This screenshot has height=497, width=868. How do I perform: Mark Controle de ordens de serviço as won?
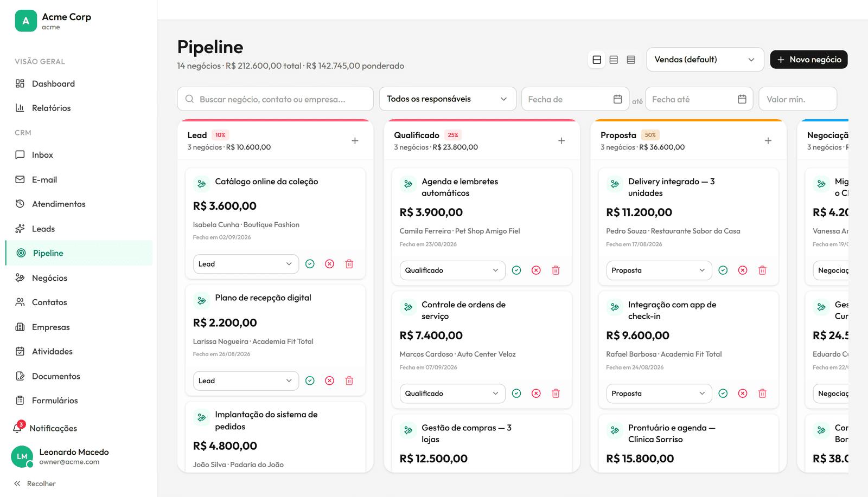516,393
